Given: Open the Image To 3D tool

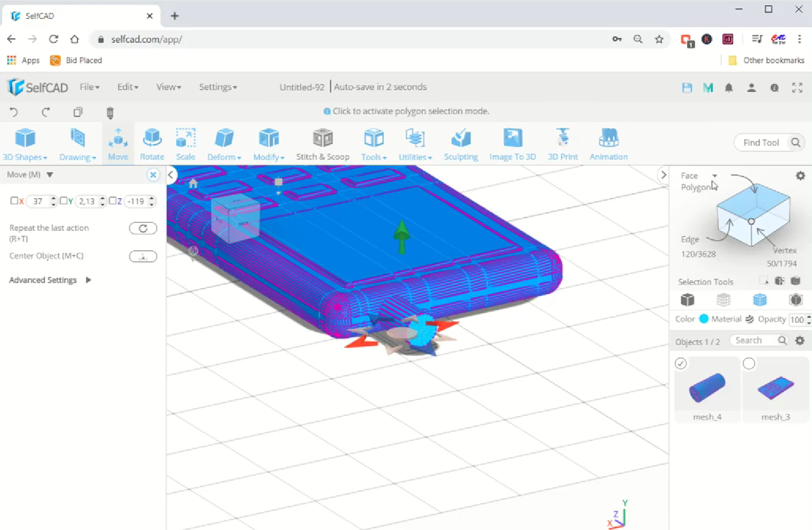Looking at the screenshot, I should click(x=513, y=144).
